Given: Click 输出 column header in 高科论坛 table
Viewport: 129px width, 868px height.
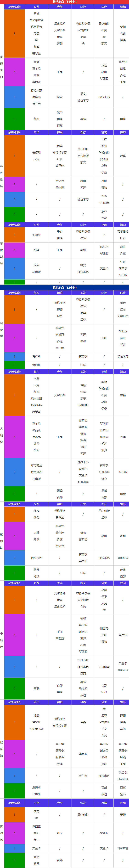Looking at the screenshot, I should coord(104,132).
